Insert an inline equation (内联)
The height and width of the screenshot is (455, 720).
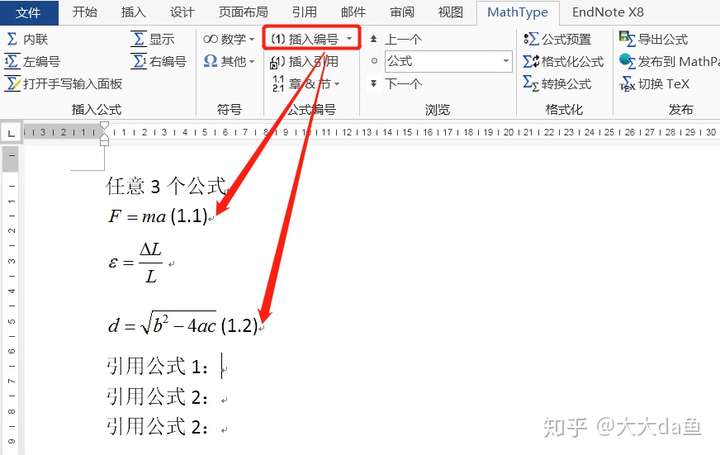(x=27, y=39)
